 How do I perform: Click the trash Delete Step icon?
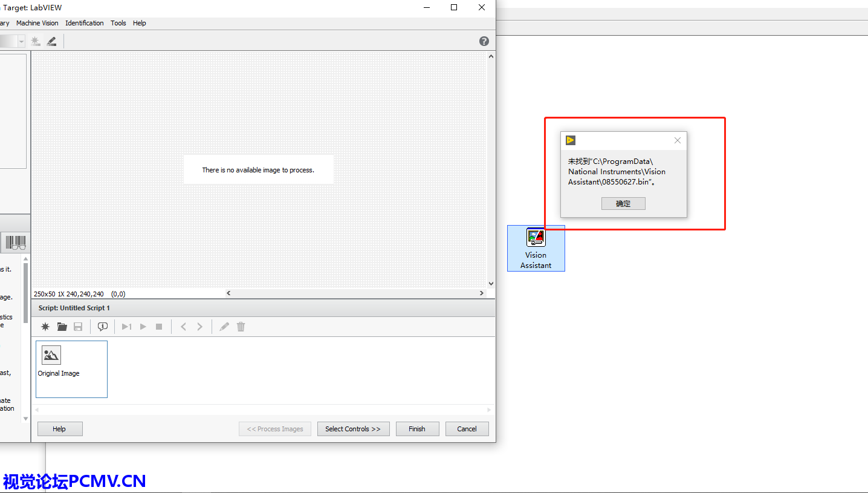241,327
